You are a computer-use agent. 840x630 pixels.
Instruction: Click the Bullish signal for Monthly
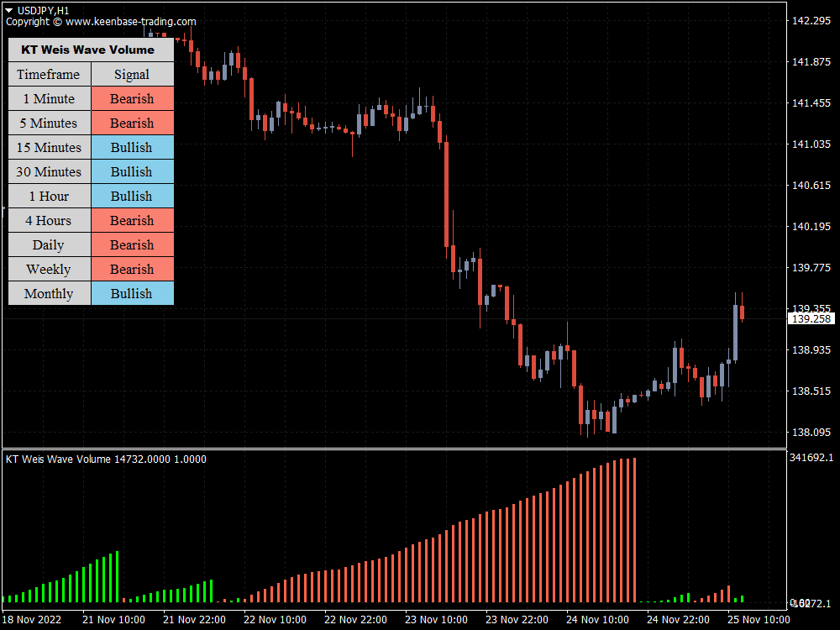click(133, 293)
